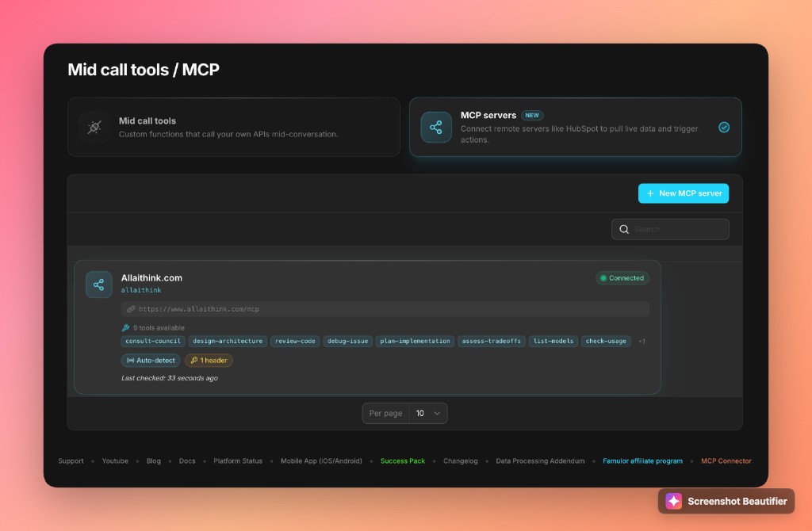This screenshot has width=812, height=531.
Task: Focus the Search input field
Action: pyautogui.click(x=670, y=229)
